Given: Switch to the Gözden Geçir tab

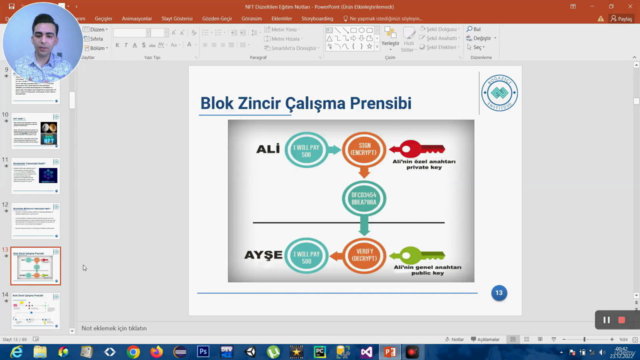Looking at the screenshot, I should pos(217,19).
